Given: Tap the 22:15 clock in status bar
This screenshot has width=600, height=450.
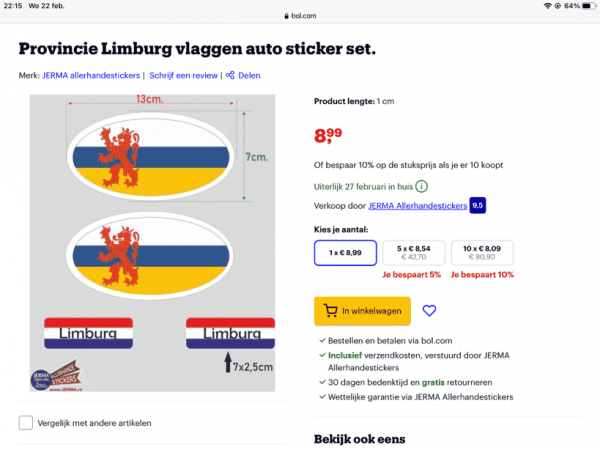Looking at the screenshot, I should [13, 6].
